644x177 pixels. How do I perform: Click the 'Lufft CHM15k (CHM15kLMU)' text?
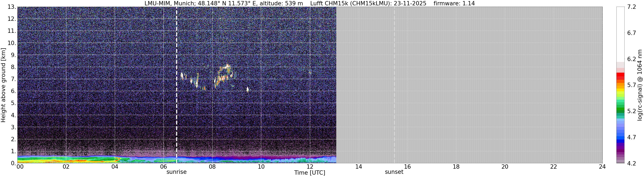(351, 3)
